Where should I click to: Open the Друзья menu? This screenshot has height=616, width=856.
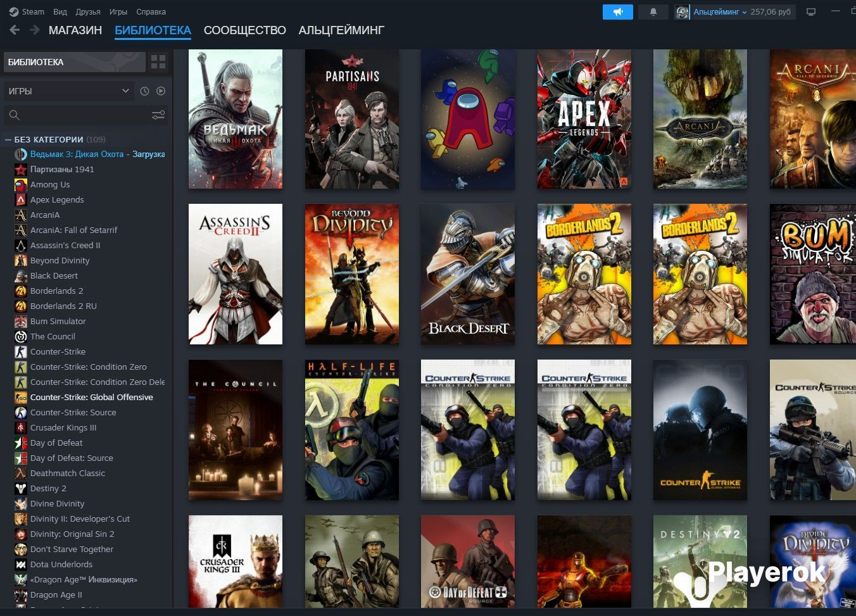point(88,12)
